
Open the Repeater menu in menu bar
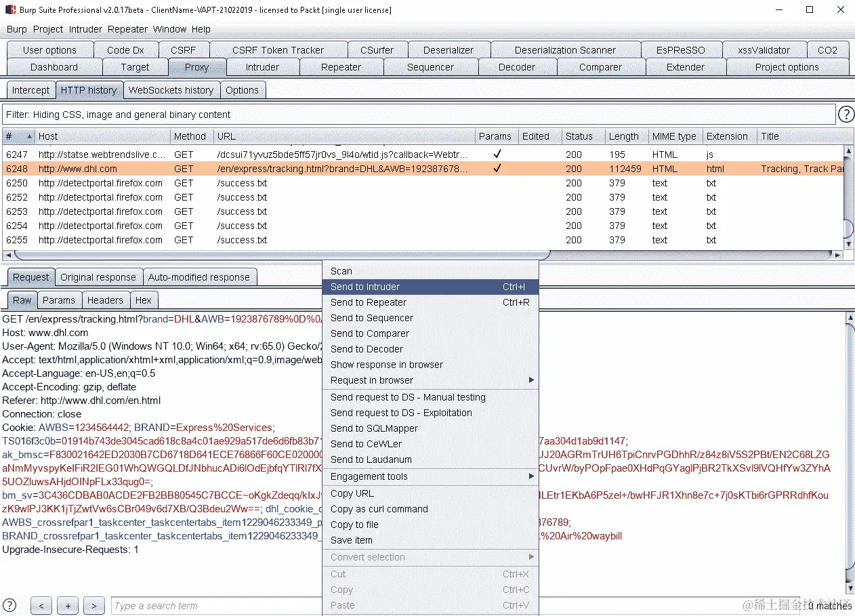[x=127, y=29]
